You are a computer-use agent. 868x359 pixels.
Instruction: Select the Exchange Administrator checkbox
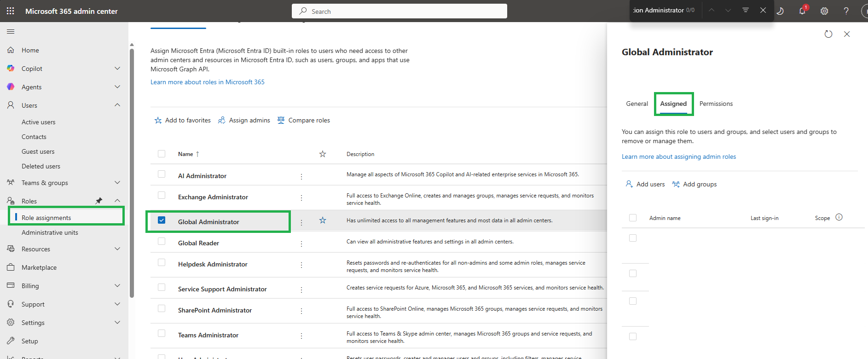tap(162, 195)
